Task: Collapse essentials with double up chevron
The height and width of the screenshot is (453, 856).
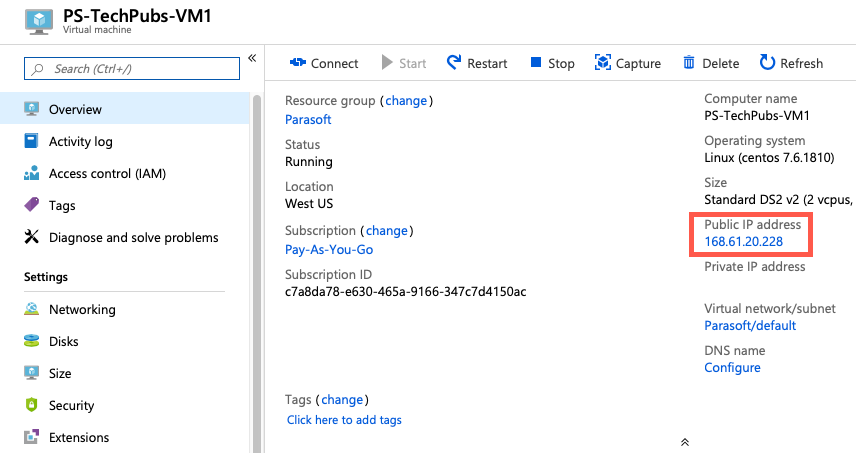Action: pyautogui.click(x=685, y=442)
